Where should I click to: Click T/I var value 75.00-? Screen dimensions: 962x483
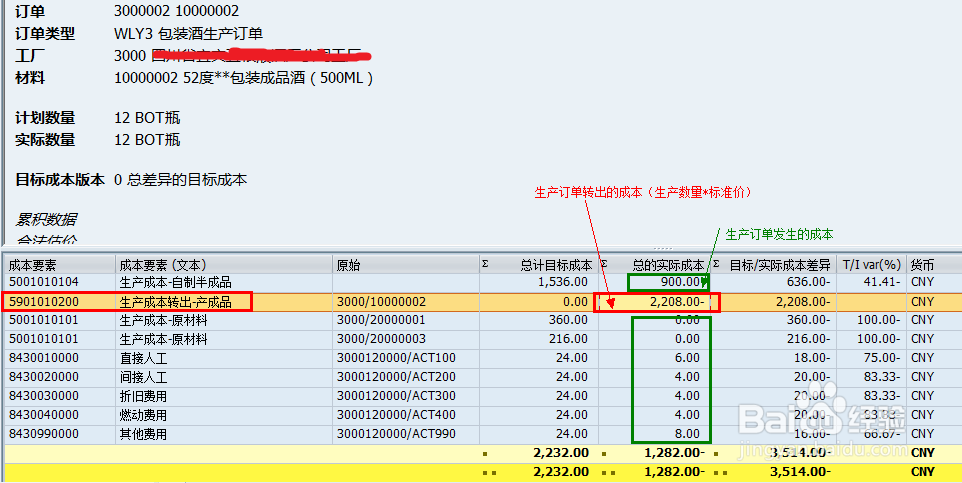pos(882,358)
